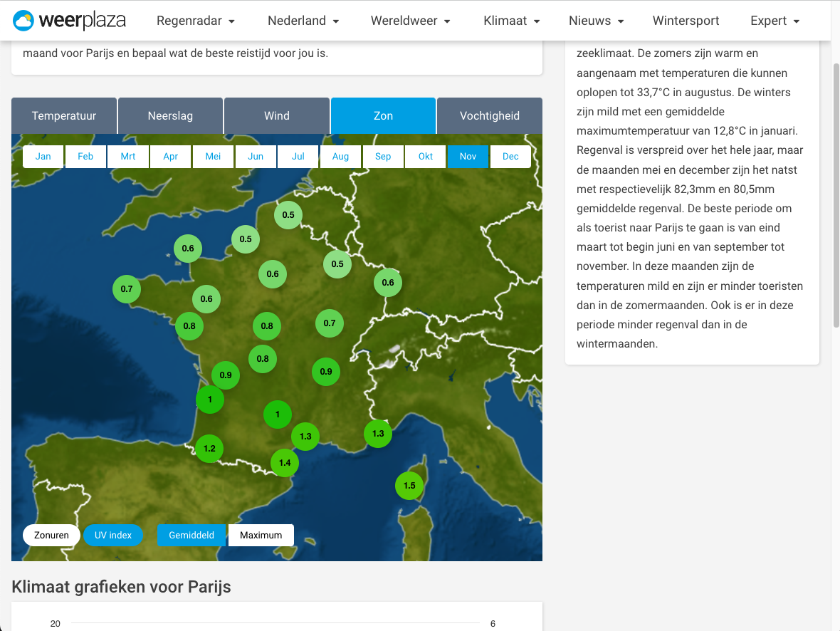Switch to the Temperatuur tab
The height and width of the screenshot is (631, 840).
tap(64, 116)
